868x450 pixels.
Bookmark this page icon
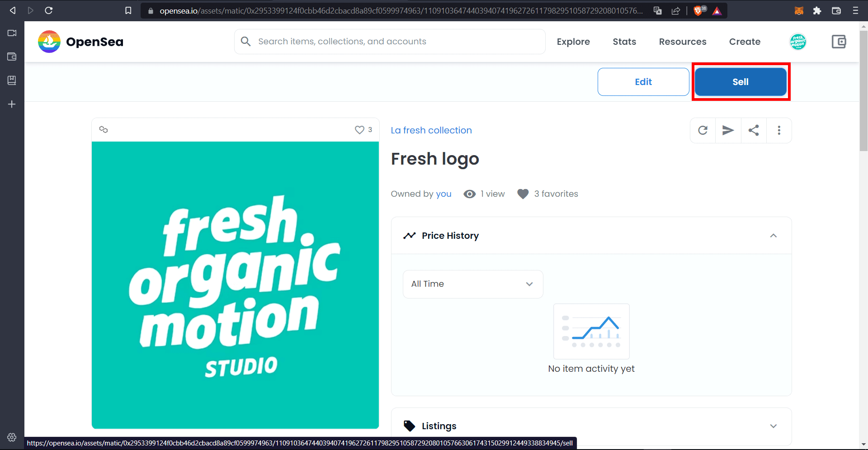[128, 10]
